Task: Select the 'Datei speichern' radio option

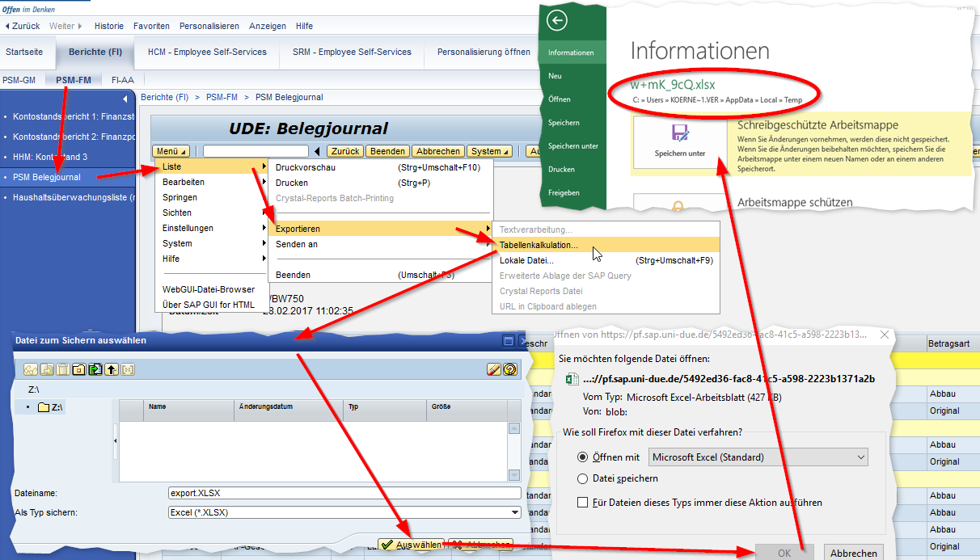Action: point(583,478)
